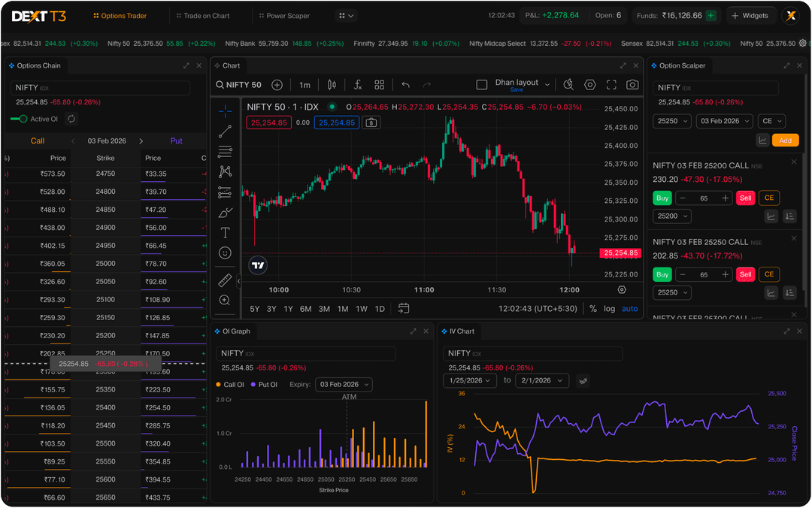
Task: Select the trend line drawing tool
Action: 225,131
